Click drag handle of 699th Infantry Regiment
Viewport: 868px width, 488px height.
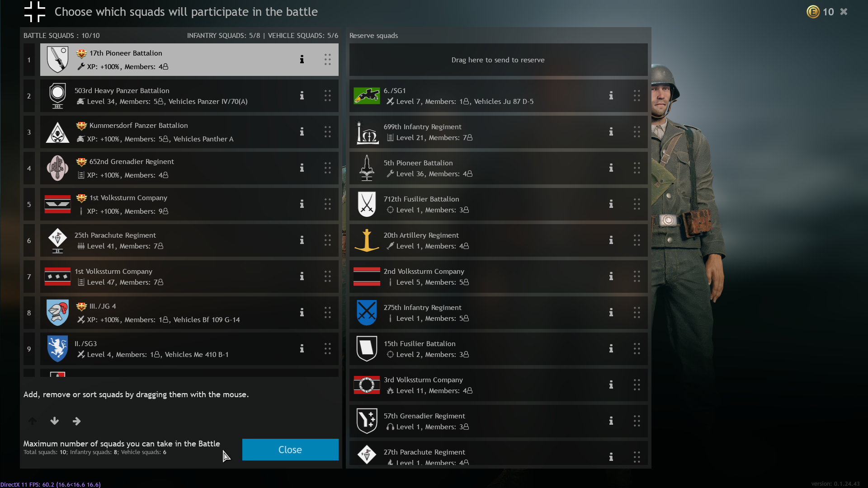pyautogui.click(x=637, y=132)
